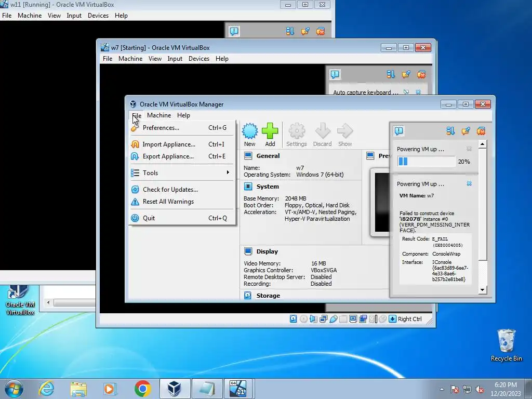
Task: Open Storage section link in details
Action: tap(268, 296)
